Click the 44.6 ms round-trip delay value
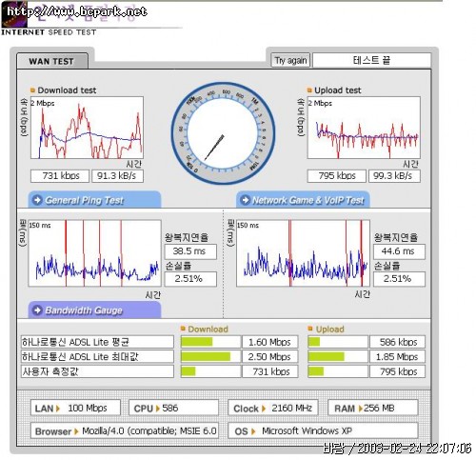 [x=399, y=251]
